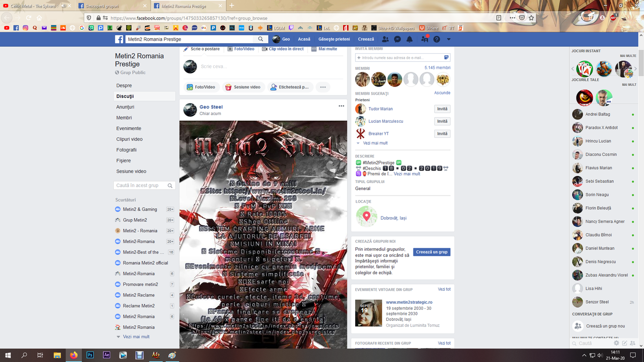The height and width of the screenshot is (362, 644).
Task: Open Notifications bell in Facebook top bar
Action: pos(410,39)
